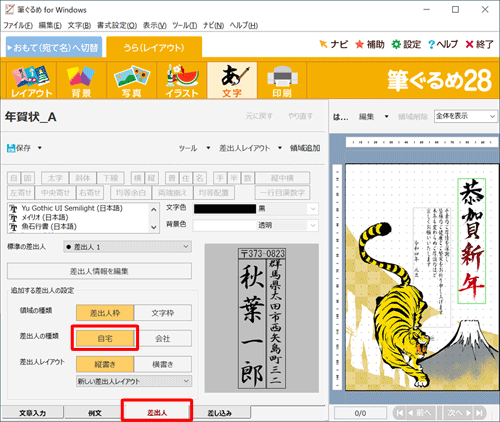Click the 縦 vertical text button
500x422 pixels.
[x=152, y=178]
